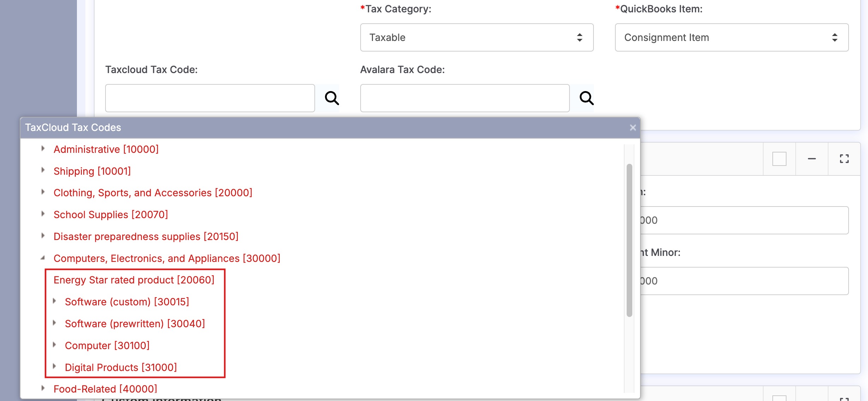Click the Taxcloud Tax Code search icon
The width and height of the screenshot is (868, 401).
click(x=332, y=98)
